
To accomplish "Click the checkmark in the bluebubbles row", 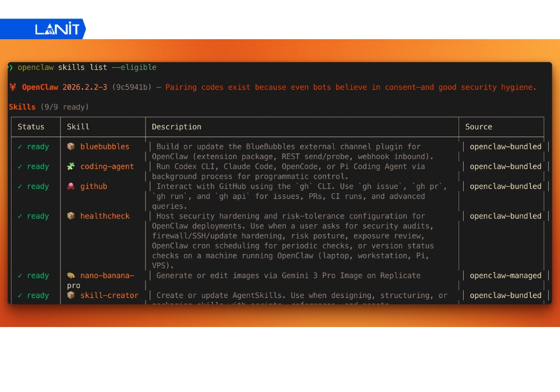I will pos(20,147).
